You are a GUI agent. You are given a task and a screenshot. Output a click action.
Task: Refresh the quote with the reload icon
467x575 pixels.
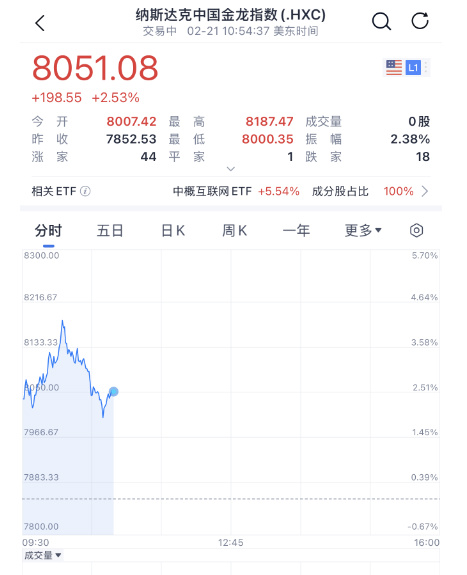[x=420, y=21]
